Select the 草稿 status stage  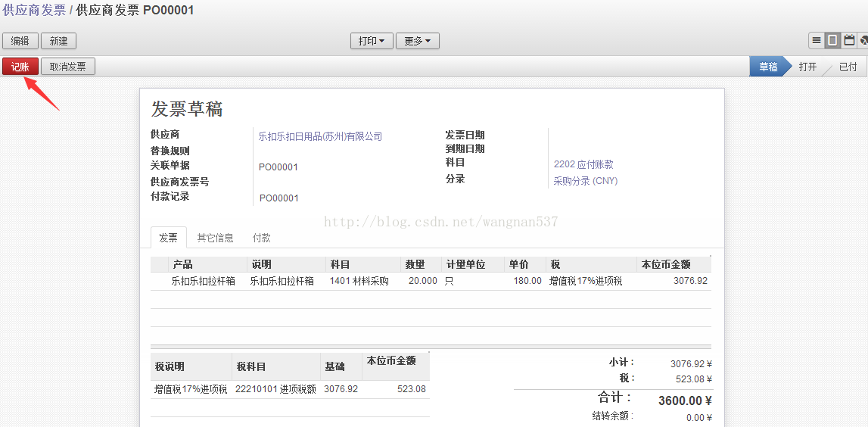coord(768,67)
